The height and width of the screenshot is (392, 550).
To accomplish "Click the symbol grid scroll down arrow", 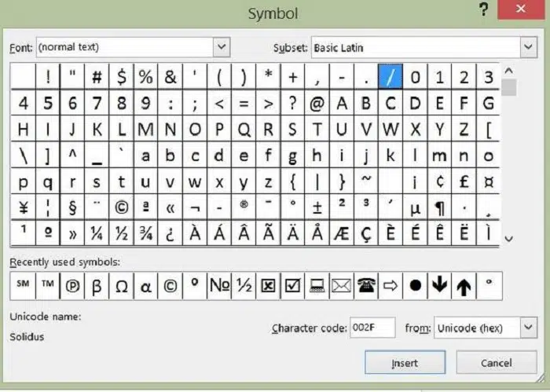I will pos(509,239).
